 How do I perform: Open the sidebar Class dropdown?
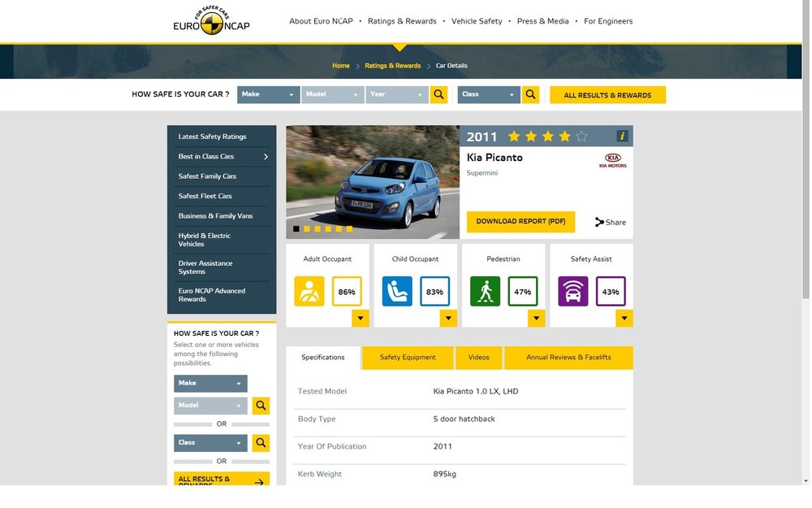210,443
